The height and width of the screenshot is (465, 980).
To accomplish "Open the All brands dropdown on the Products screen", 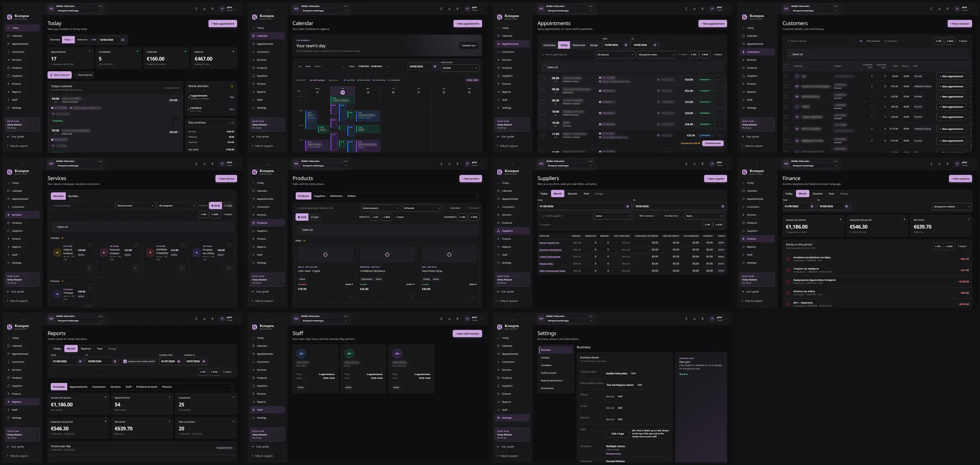I will [422, 208].
